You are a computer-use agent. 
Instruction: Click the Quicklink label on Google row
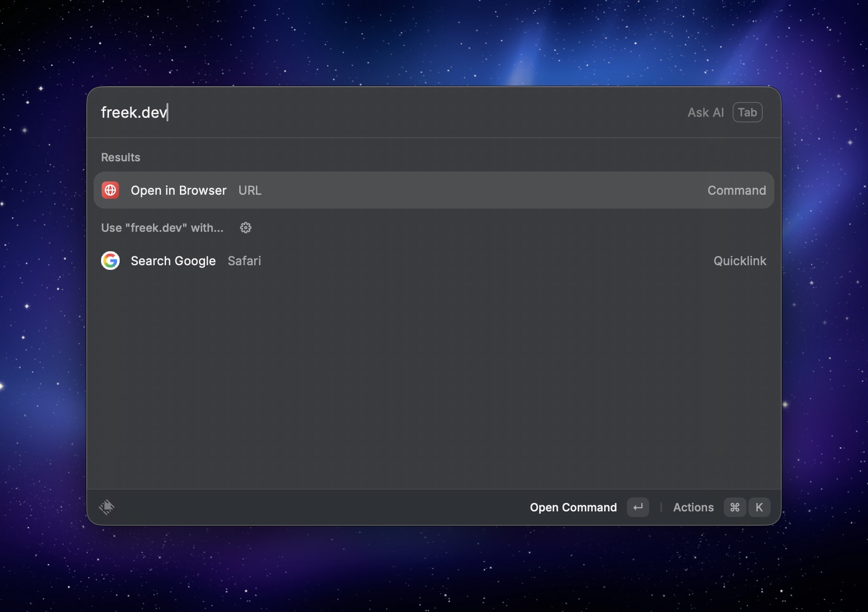pyautogui.click(x=740, y=261)
